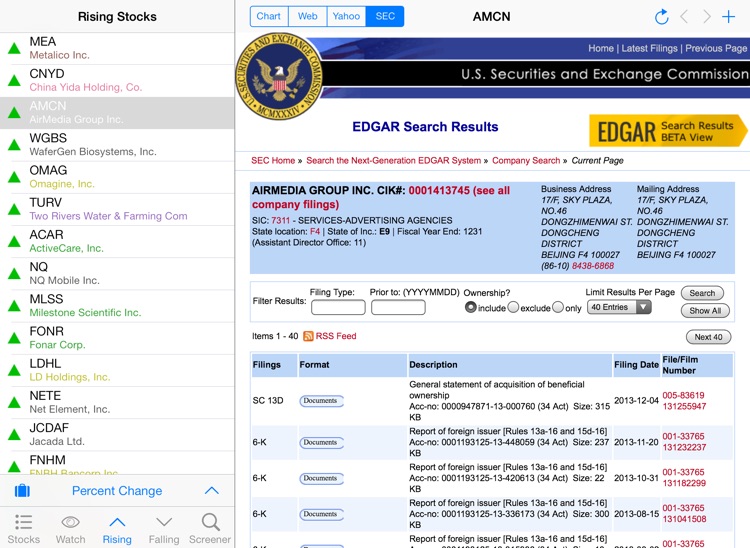Click the green up arrow beside NQ
Screen dimensions: 750x548
pyautogui.click(x=14, y=274)
